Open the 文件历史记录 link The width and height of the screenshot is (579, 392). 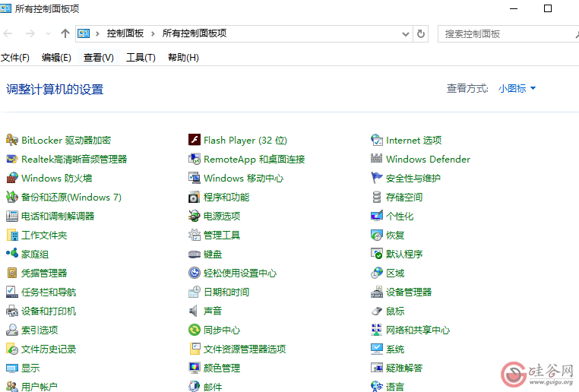[49, 349]
